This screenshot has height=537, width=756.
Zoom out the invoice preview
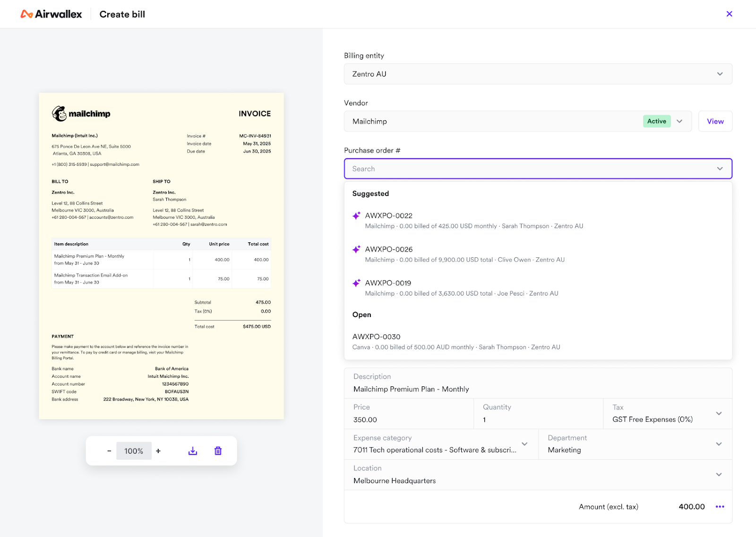pyautogui.click(x=109, y=451)
